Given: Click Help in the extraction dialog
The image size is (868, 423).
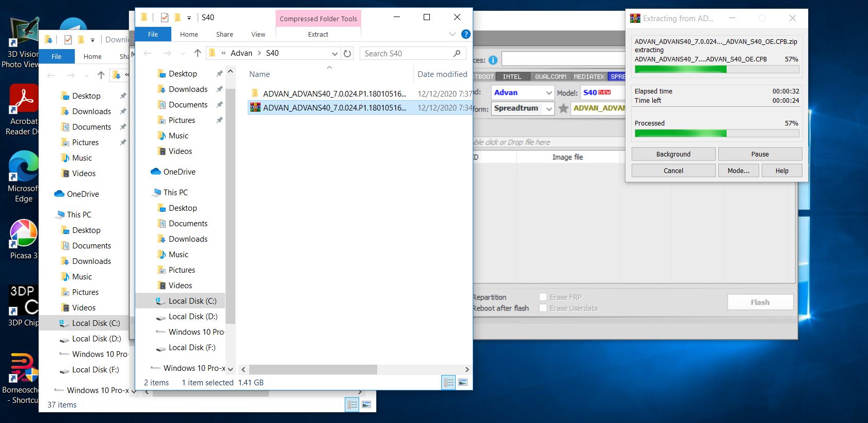Looking at the screenshot, I should click(782, 170).
